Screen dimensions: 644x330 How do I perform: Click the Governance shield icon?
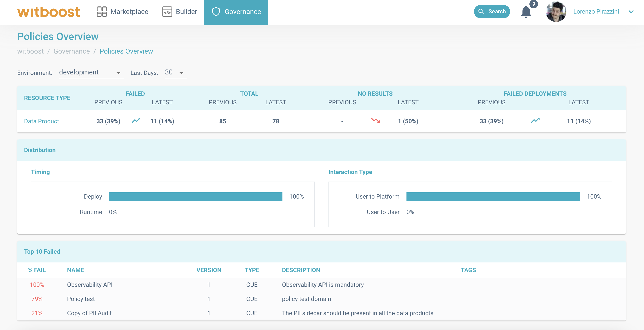click(216, 12)
